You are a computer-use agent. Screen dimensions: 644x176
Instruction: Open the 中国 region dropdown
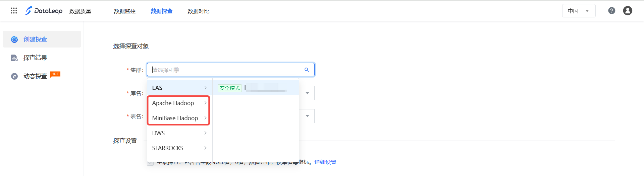(579, 11)
